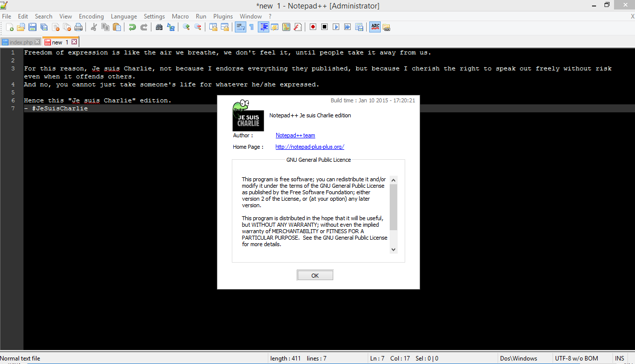Open the Replace dialog icon

170,27
